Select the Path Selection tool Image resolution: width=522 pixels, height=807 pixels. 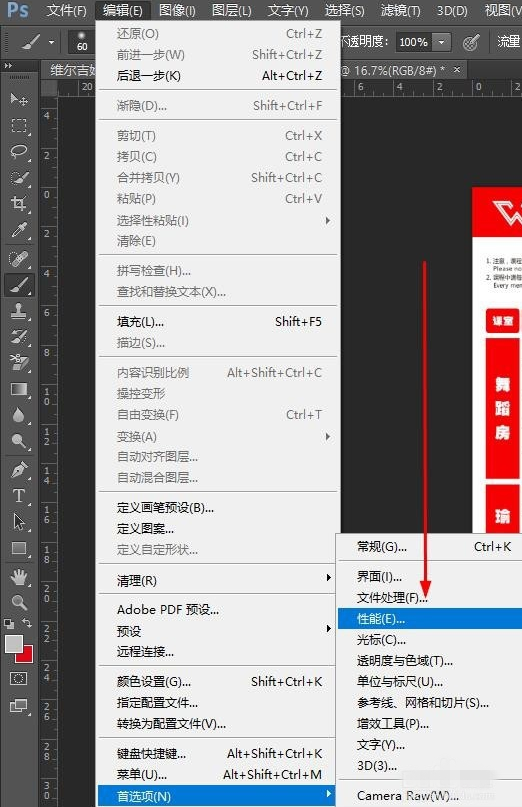coord(19,522)
